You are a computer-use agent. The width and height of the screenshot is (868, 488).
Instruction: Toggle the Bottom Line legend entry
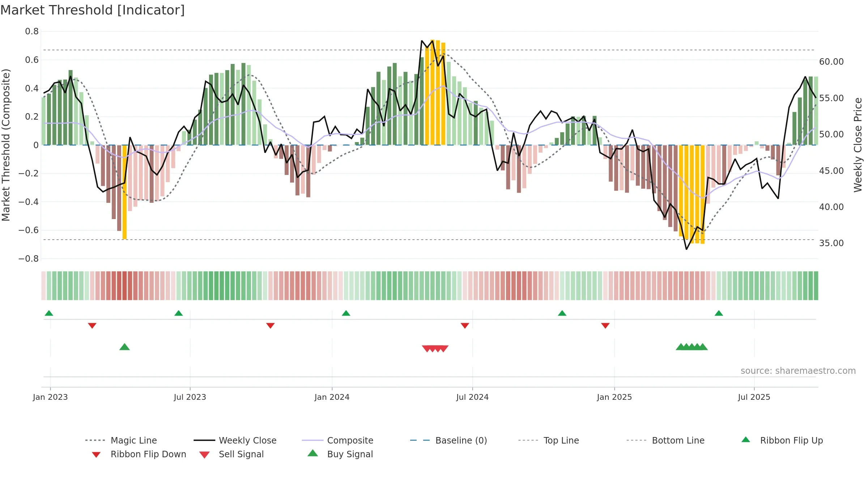pos(665,440)
